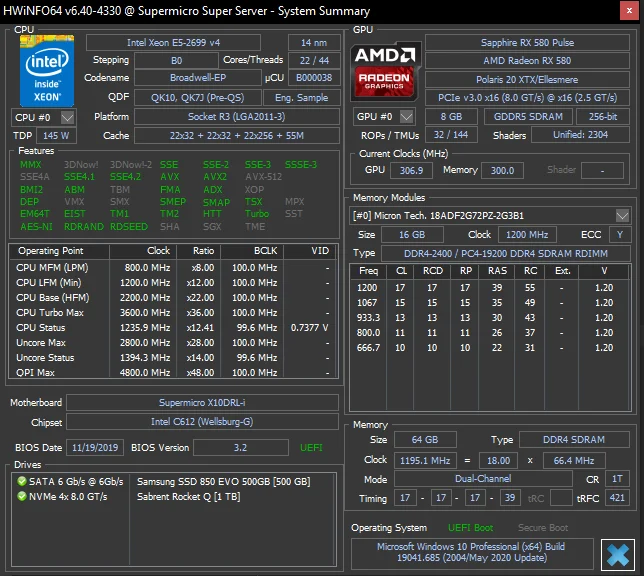Click the Polaris 20 XTX/Ellesmere field
Viewport: 644px width, 576px height.
527,80
